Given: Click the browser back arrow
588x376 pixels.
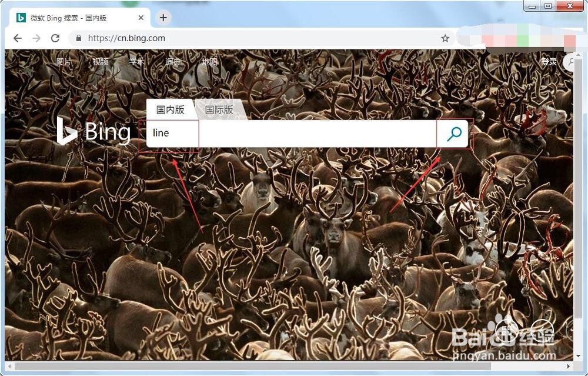Looking at the screenshot, I should [18, 38].
